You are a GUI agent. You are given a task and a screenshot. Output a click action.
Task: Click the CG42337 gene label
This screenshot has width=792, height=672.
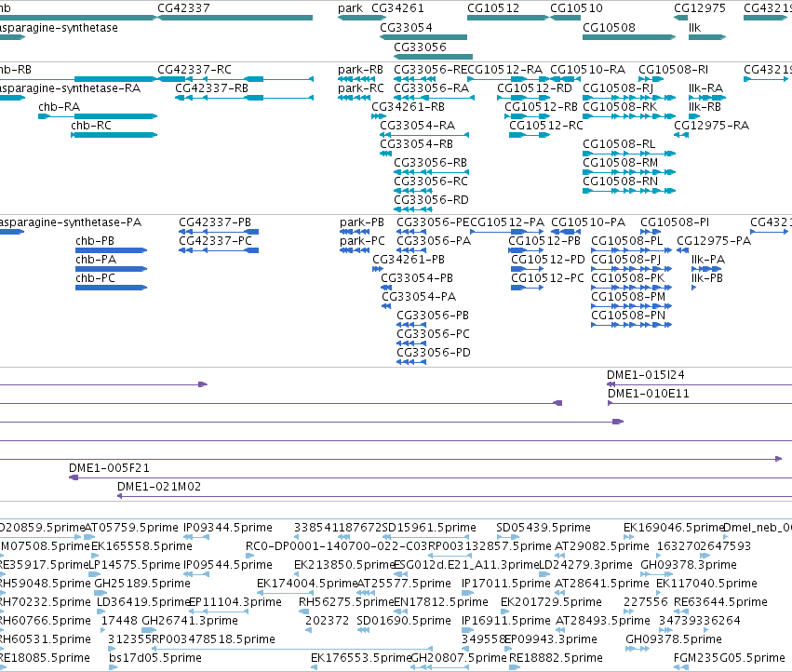(x=183, y=8)
